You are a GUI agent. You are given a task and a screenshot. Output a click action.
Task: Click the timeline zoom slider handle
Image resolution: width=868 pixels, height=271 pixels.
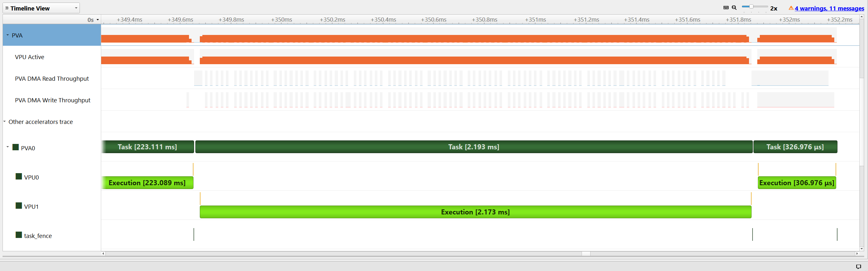(x=751, y=7)
